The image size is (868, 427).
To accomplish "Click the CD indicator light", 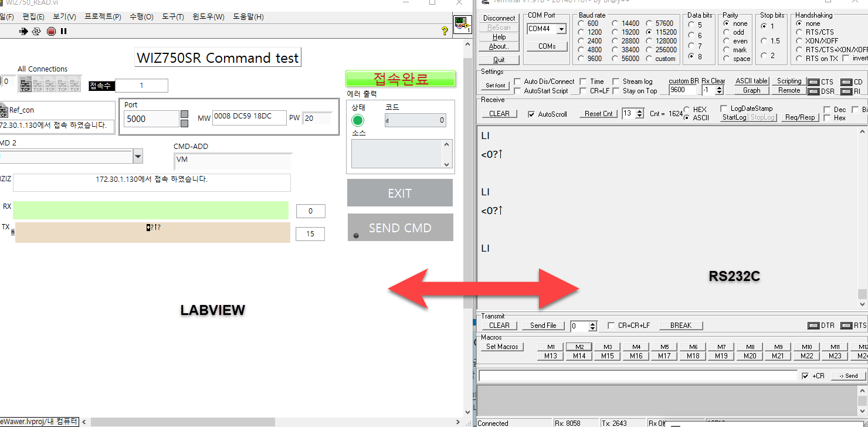I will tap(846, 82).
